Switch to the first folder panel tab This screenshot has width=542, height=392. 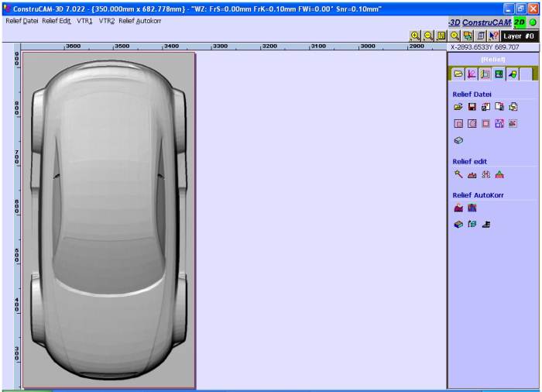click(x=458, y=74)
